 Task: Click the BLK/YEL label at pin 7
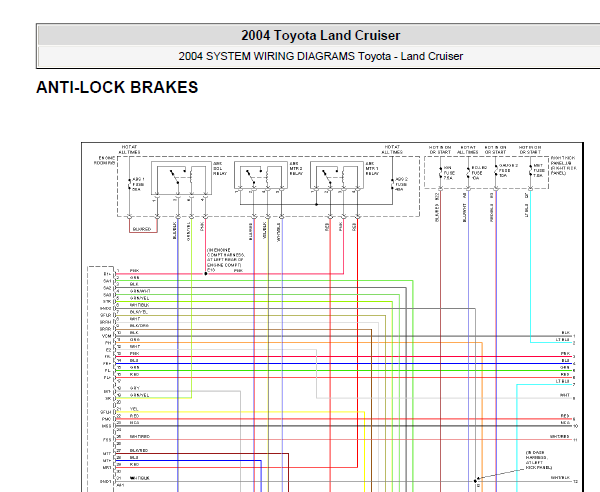pyautogui.click(x=139, y=312)
